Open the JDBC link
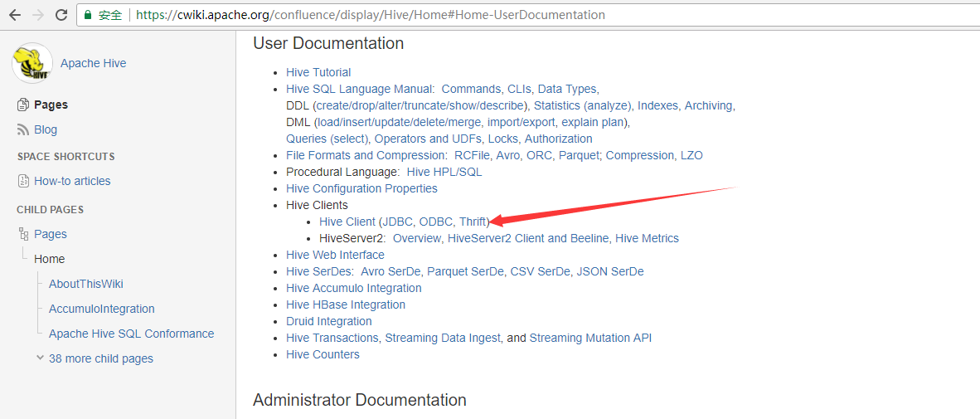This screenshot has height=419, width=980. 397,222
